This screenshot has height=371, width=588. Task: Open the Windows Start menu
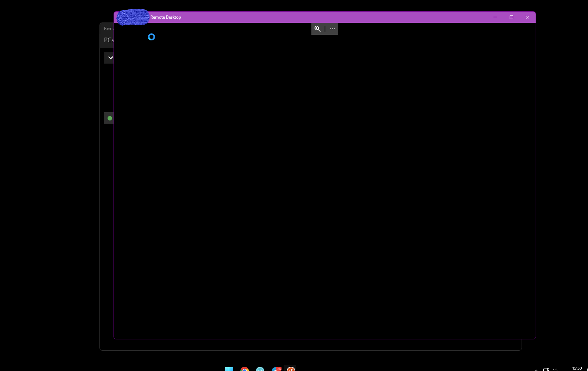pos(229,369)
